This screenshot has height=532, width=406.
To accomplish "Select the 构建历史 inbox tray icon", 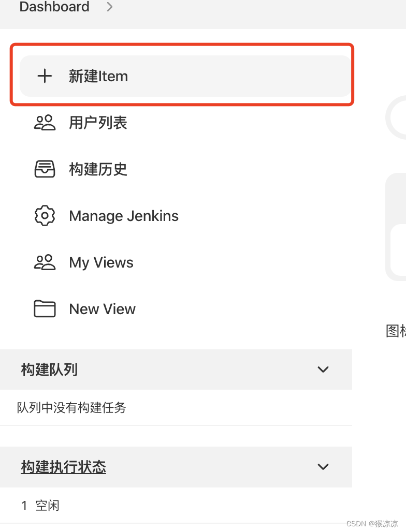I will (x=45, y=169).
